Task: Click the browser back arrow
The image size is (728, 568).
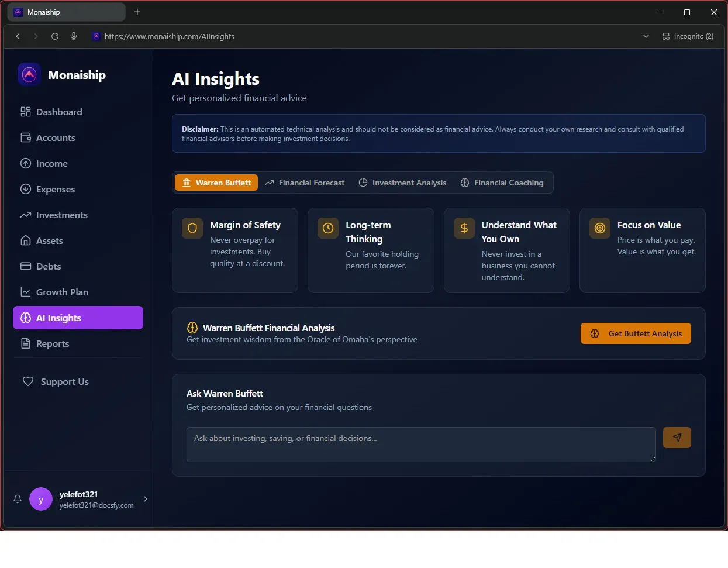Action: point(18,36)
